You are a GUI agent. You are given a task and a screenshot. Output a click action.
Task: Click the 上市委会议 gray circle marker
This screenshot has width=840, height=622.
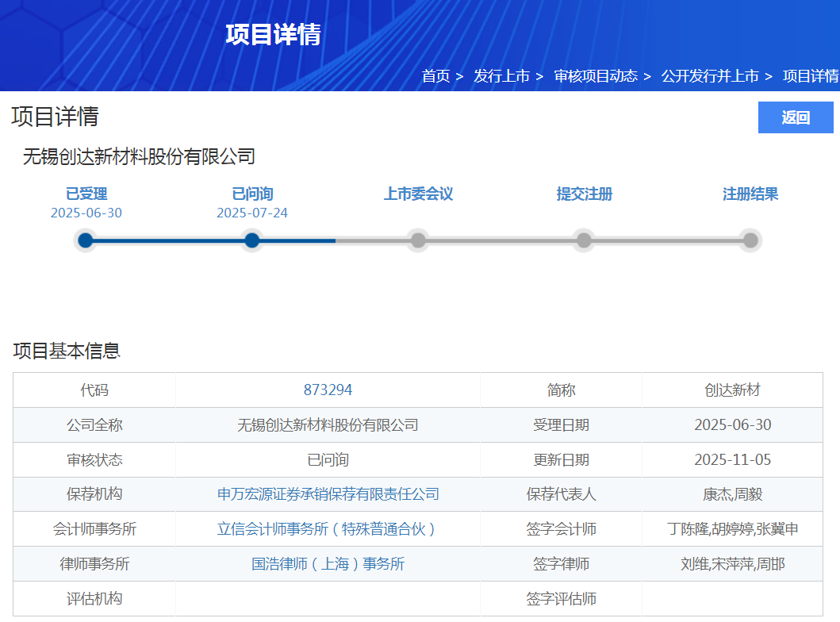418,240
